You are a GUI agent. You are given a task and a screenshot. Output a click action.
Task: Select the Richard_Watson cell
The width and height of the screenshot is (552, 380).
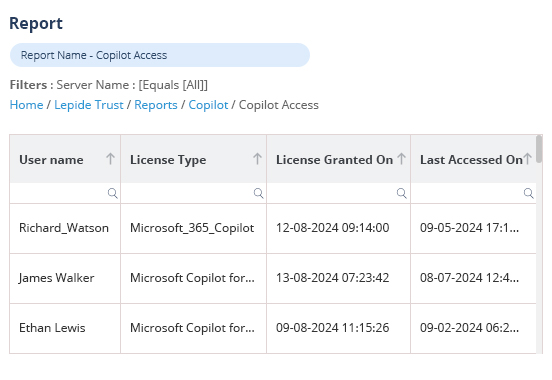point(65,228)
